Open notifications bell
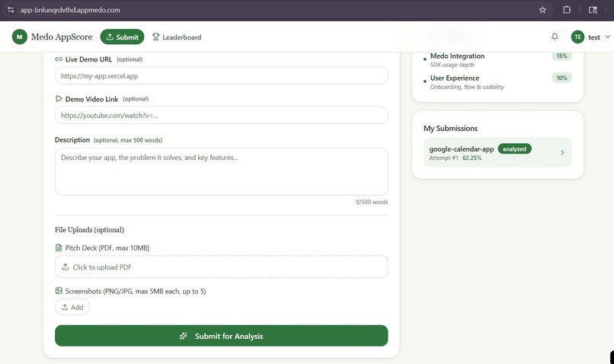This screenshot has height=364, width=614. tap(555, 37)
